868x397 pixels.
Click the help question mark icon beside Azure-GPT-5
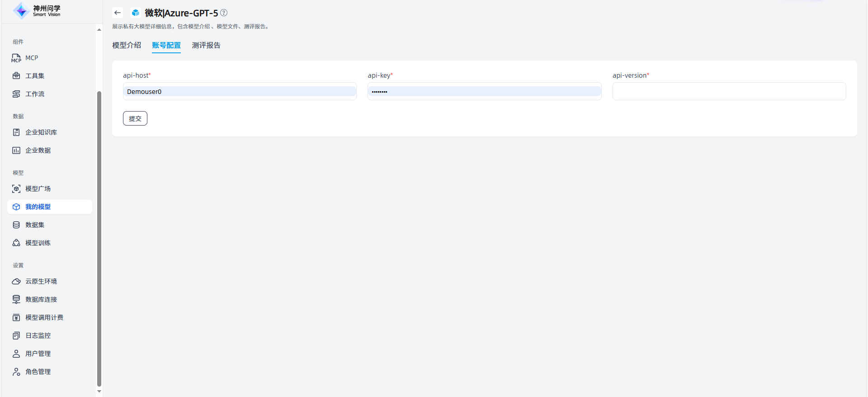(224, 13)
